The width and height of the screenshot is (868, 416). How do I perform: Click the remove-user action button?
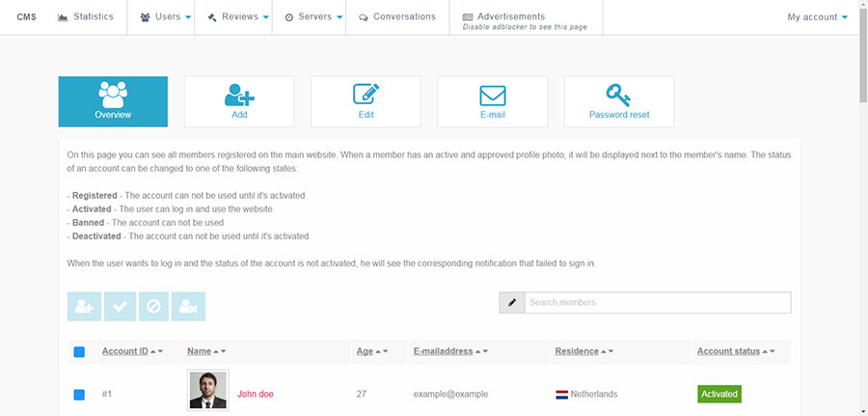[x=189, y=306]
